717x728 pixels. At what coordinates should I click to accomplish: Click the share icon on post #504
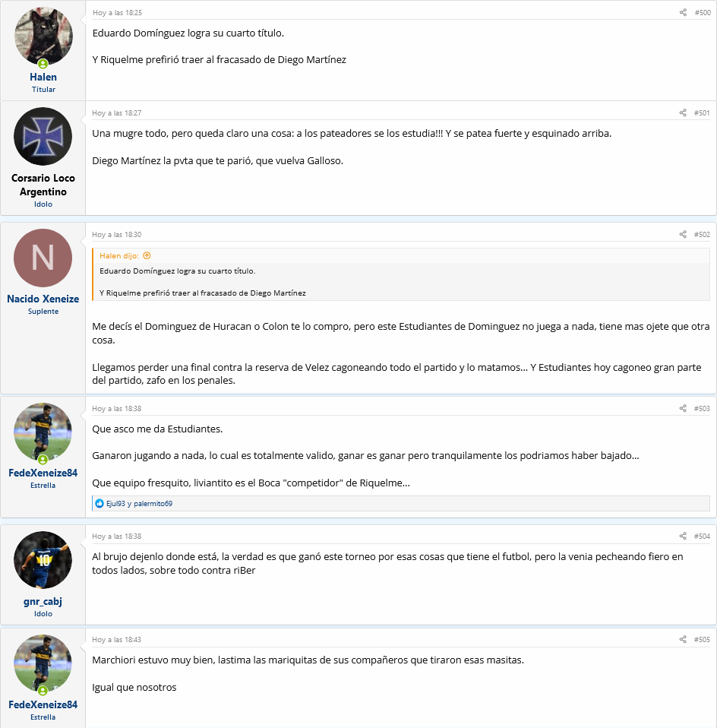pos(683,537)
